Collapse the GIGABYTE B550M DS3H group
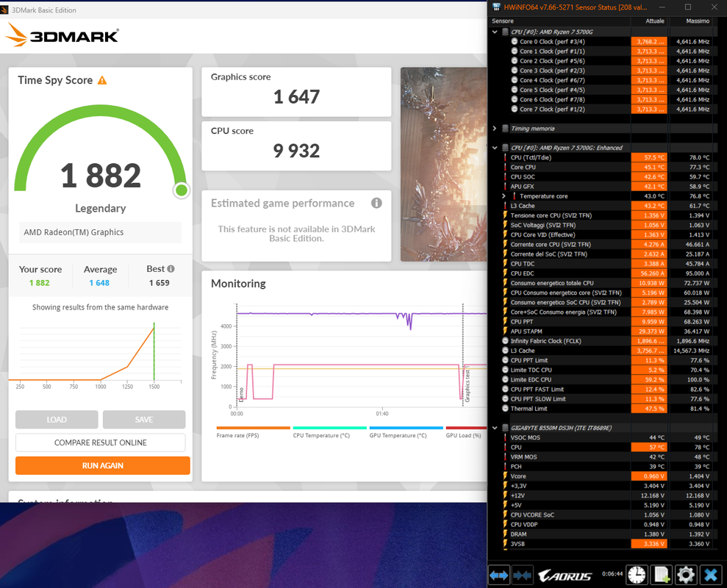The width and height of the screenshot is (727, 588). tap(495, 428)
